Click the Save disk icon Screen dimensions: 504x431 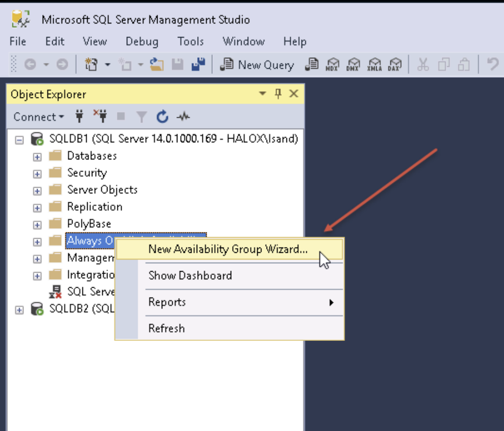(x=177, y=65)
